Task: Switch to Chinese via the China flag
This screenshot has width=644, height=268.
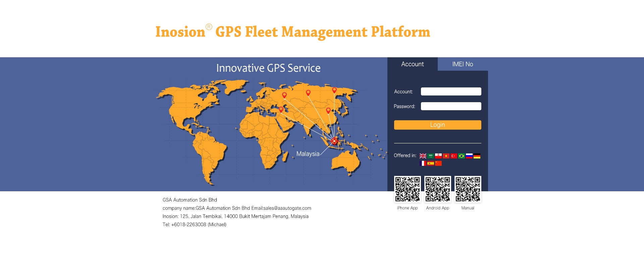Action: (438, 163)
